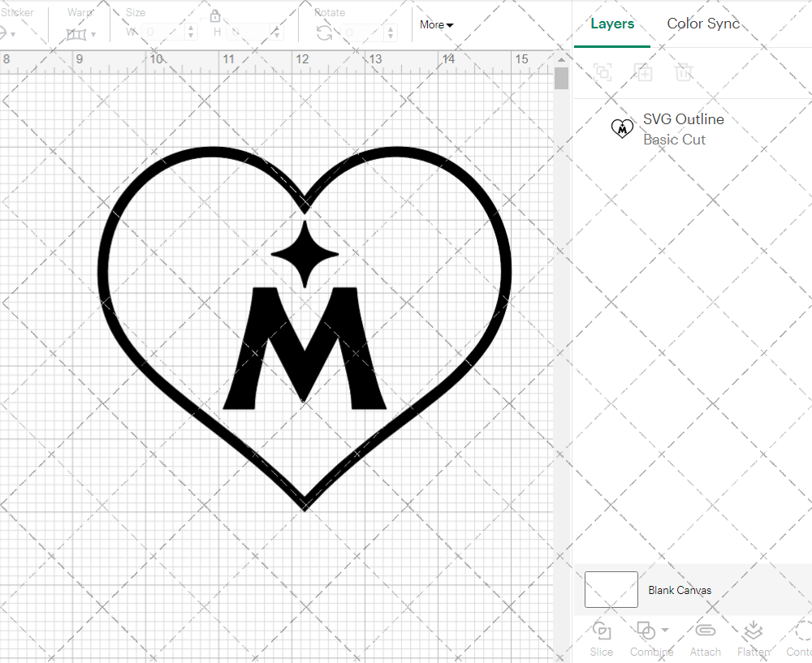
Task: Click the Contour tool
Action: [x=801, y=639]
